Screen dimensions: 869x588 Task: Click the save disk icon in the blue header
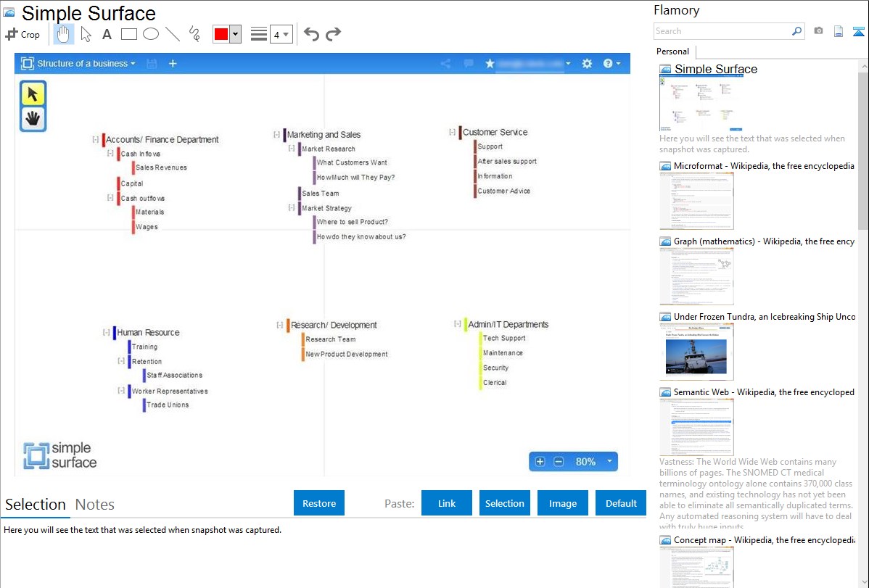click(x=152, y=64)
